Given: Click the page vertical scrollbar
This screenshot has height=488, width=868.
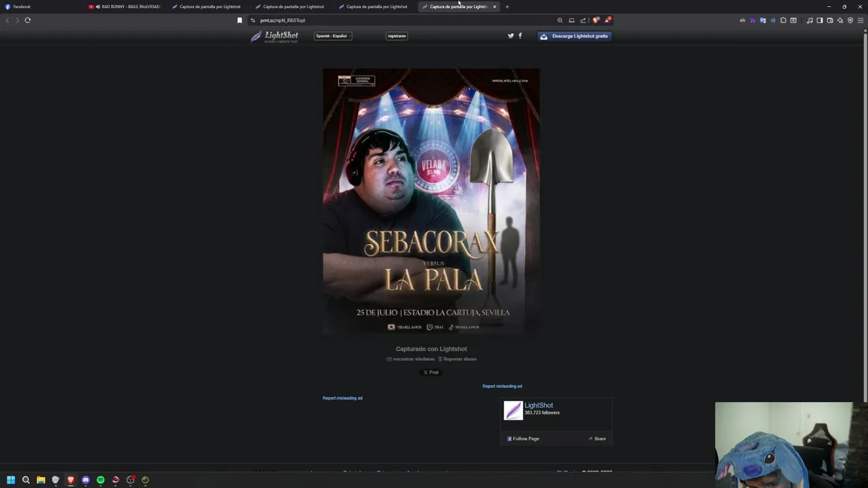Looking at the screenshot, I should (x=865, y=217).
